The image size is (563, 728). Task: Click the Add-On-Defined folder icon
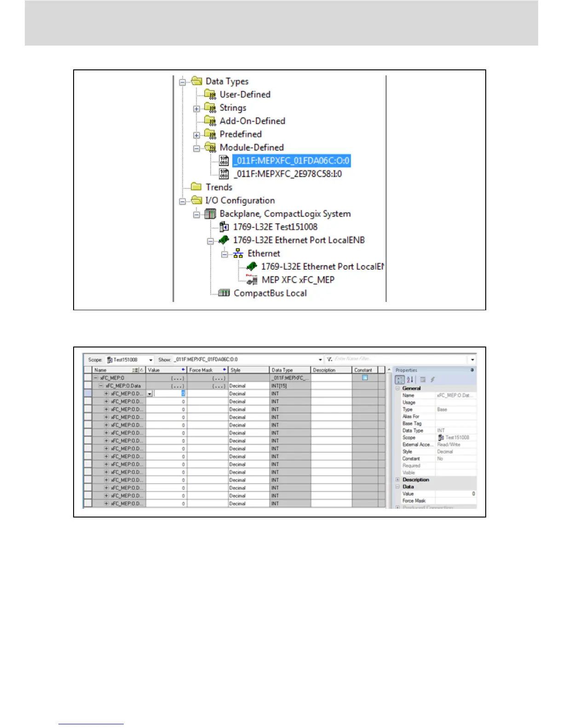pyautogui.click(x=210, y=121)
